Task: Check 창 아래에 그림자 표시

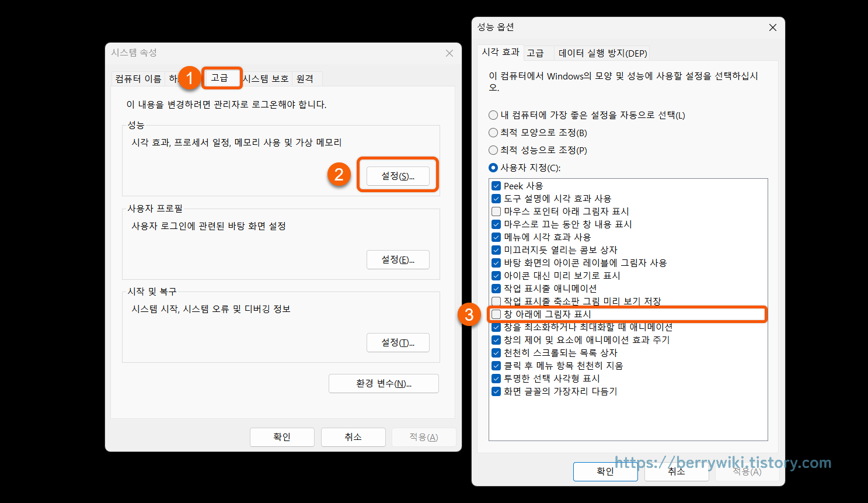Action: pos(496,314)
